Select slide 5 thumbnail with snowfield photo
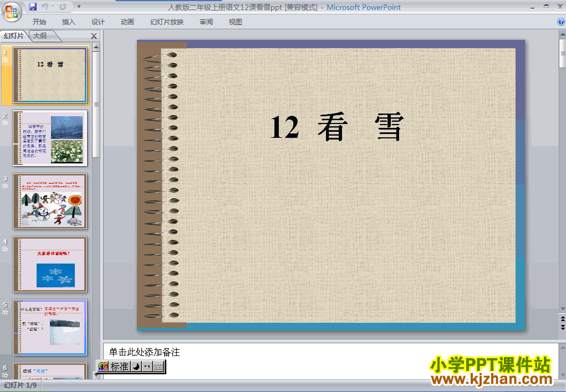The height and width of the screenshot is (392, 566). click(x=50, y=327)
